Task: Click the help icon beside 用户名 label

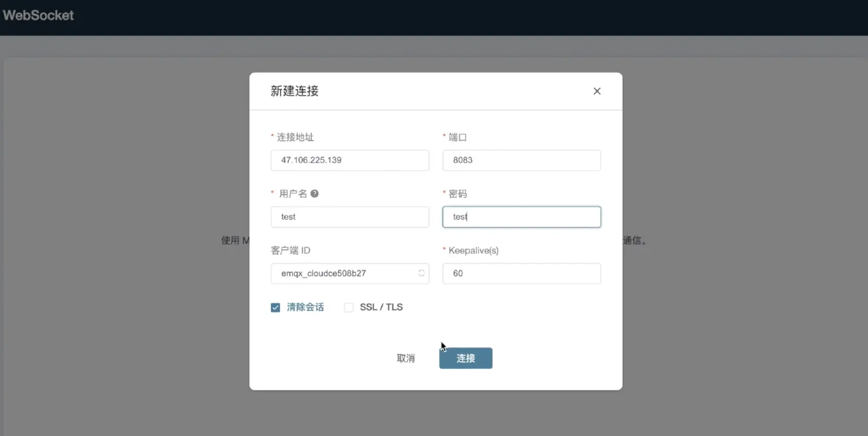Action: [x=315, y=193]
